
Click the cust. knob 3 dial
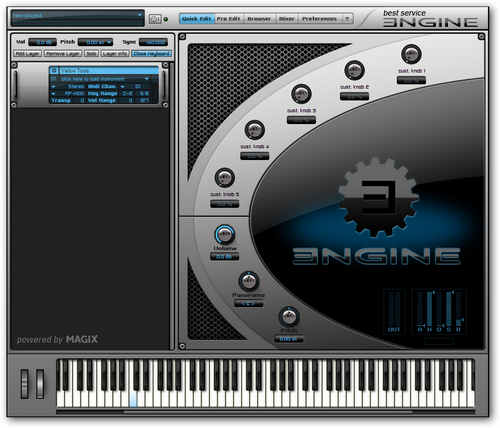301,94
